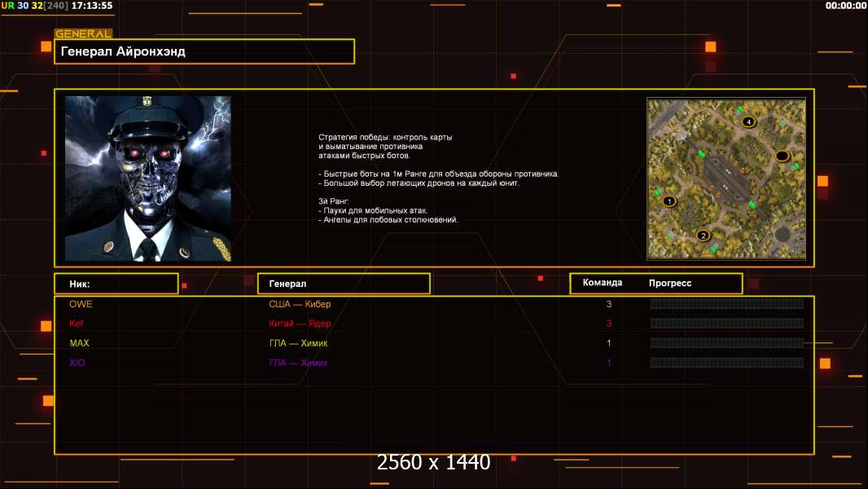Click the Прогресс column header
This screenshot has height=489, width=868.
tap(670, 283)
